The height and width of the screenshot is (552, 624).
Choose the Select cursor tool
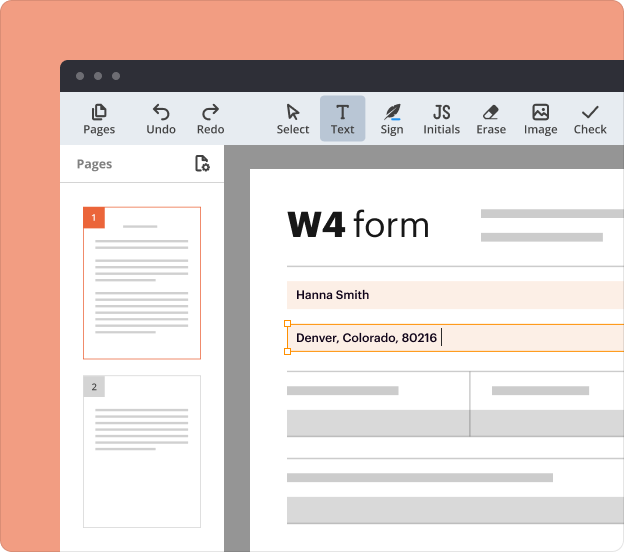pyautogui.click(x=293, y=119)
